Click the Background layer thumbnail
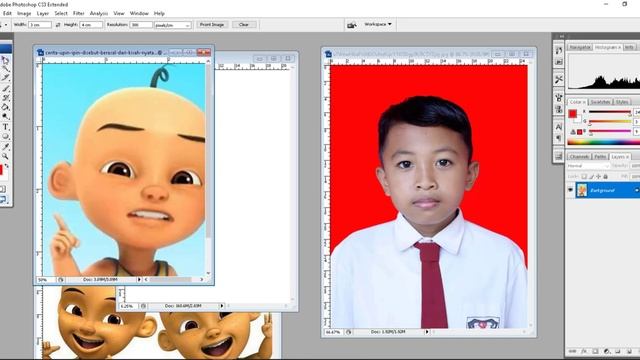640x360 pixels. tap(582, 190)
